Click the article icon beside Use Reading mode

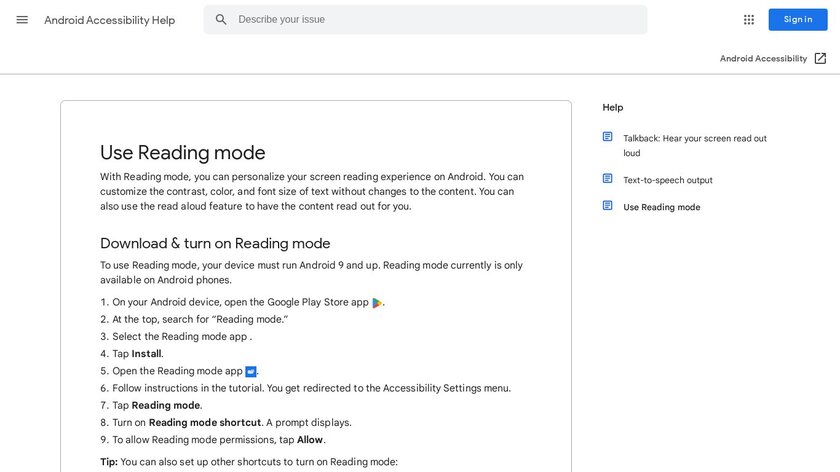pos(607,206)
